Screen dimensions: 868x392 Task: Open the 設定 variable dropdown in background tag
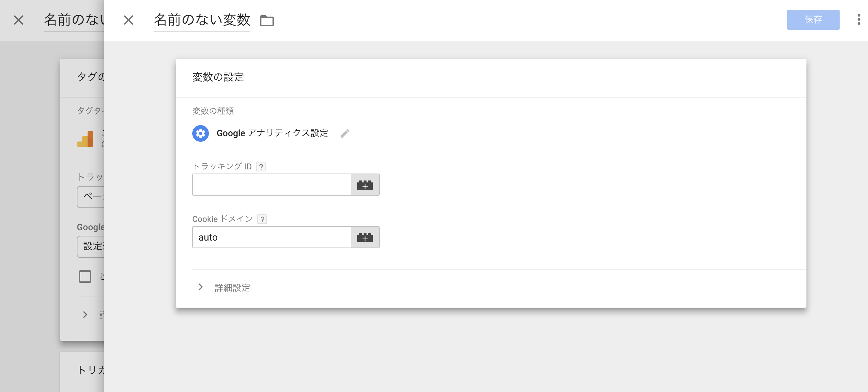point(91,247)
